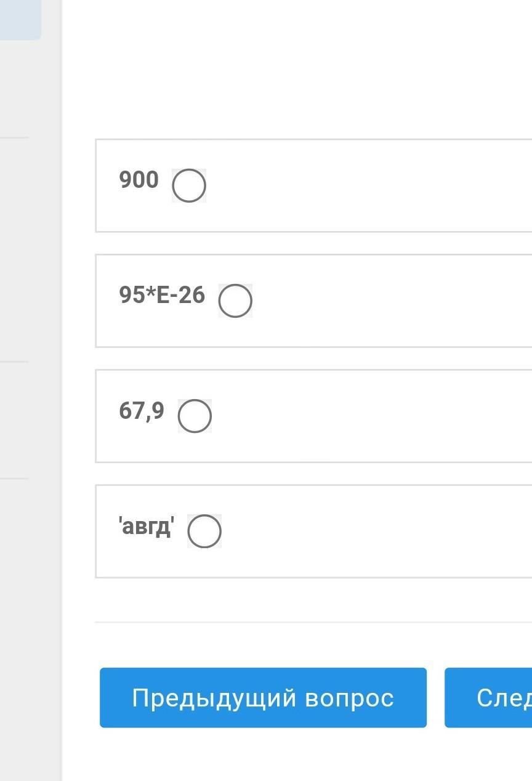Click the "900" answer label text
This screenshot has height=781, width=532.
click(139, 180)
